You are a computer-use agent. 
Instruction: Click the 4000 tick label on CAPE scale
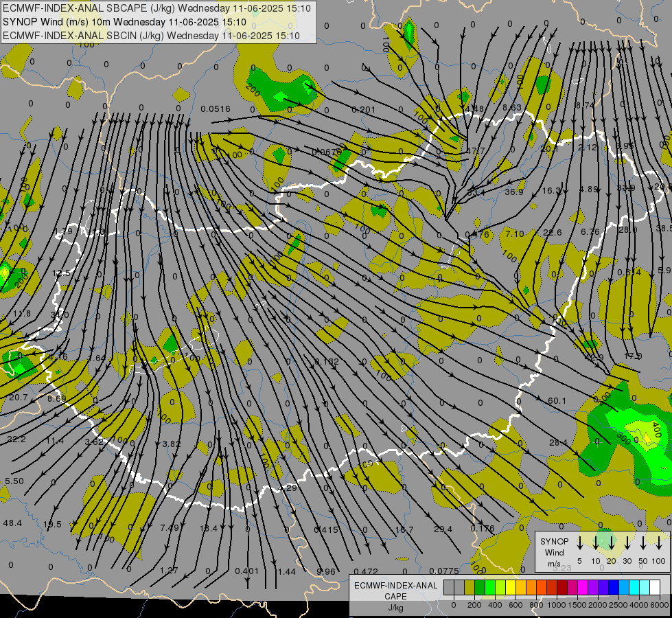(639, 605)
